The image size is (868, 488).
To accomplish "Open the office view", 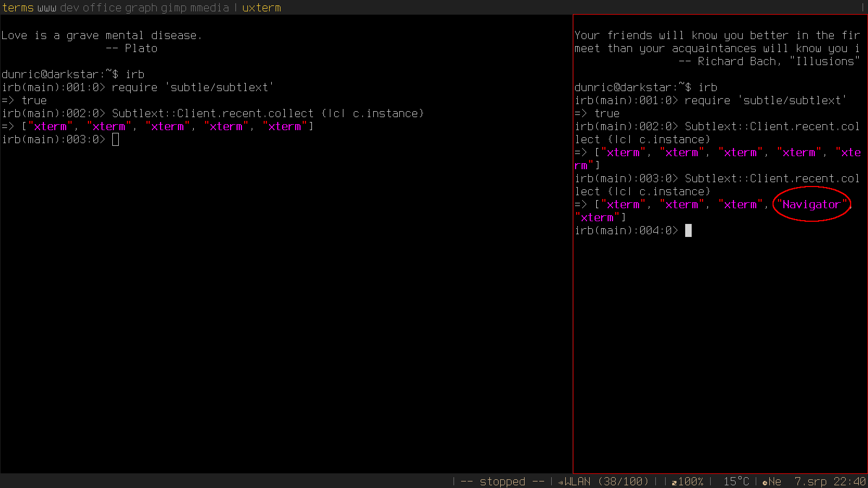I will [102, 8].
